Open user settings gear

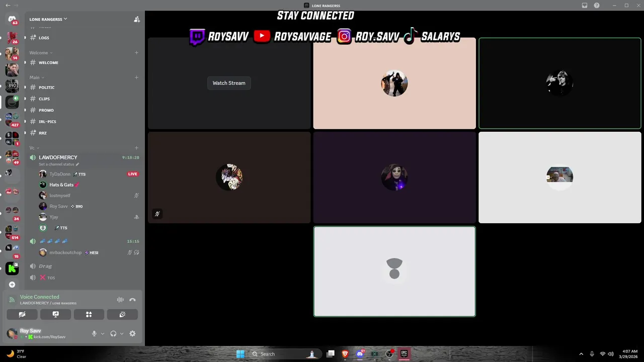click(x=132, y=333)
